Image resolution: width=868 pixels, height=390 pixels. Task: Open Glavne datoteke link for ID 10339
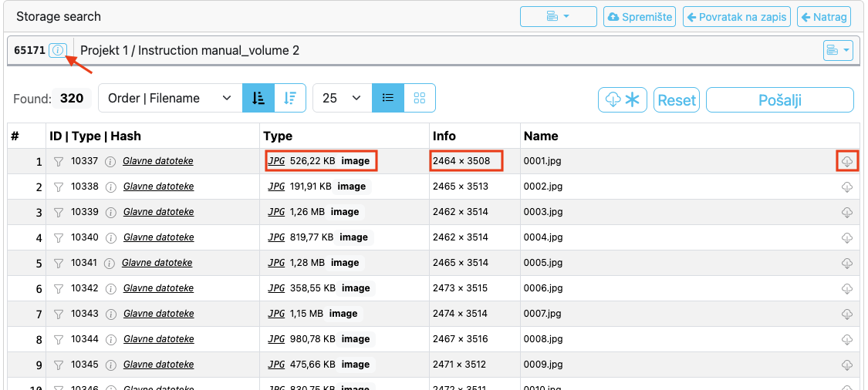tap(158, 212)
